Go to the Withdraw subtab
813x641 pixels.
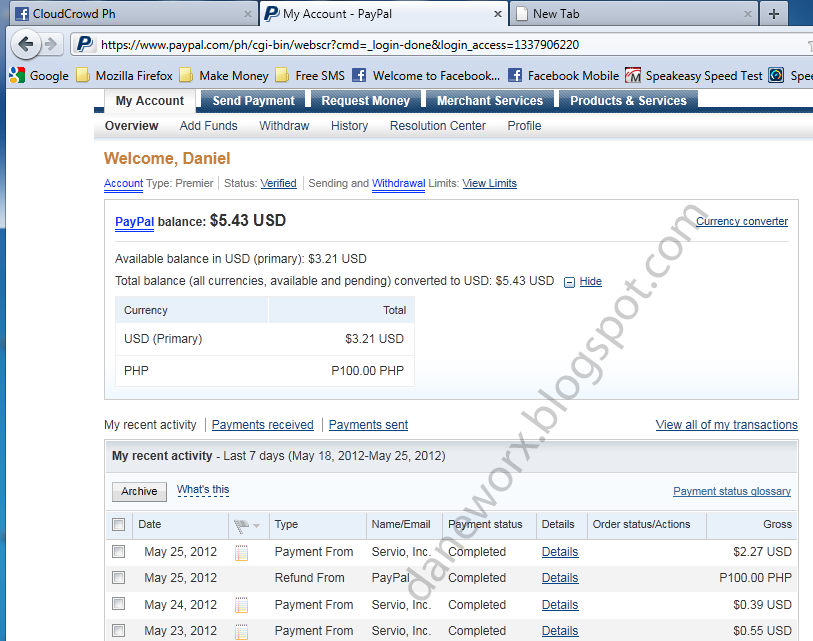tap(284, 126)
